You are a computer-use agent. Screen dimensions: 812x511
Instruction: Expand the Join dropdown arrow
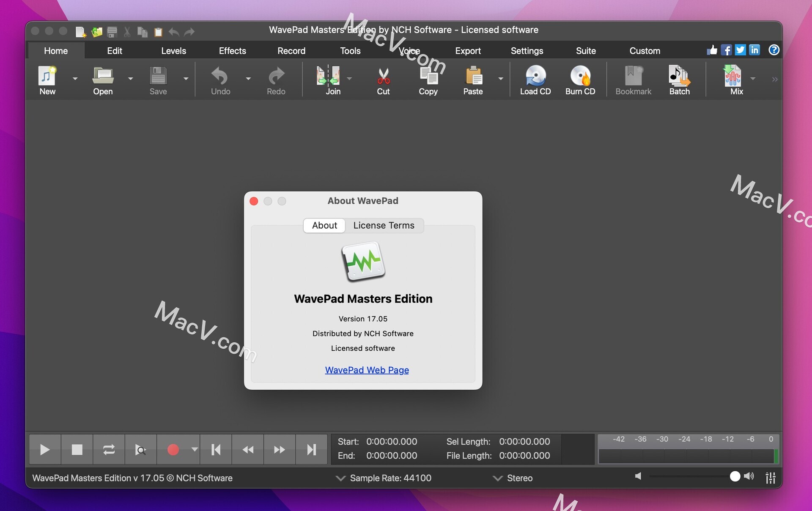click(x=349, y=79)
